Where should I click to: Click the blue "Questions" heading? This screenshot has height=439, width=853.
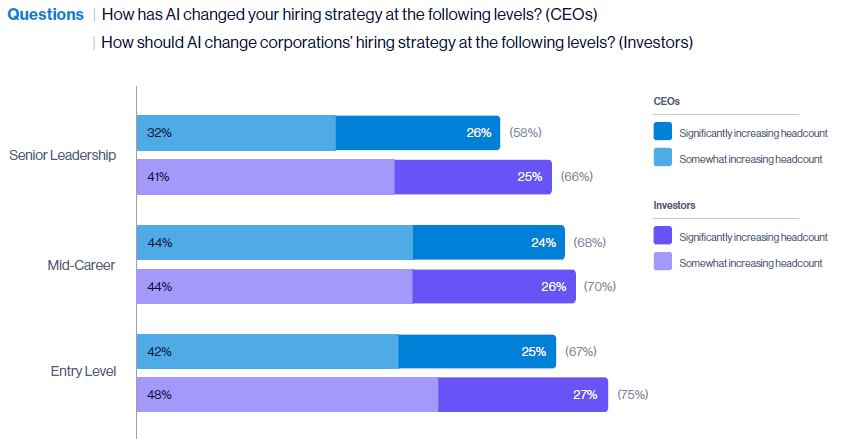[x=46, y=17]
